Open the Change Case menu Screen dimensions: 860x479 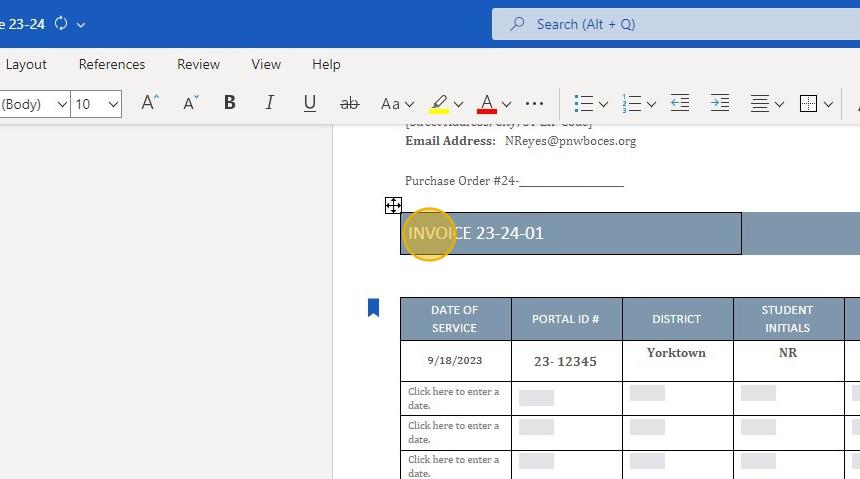click(x=397, y=103)
